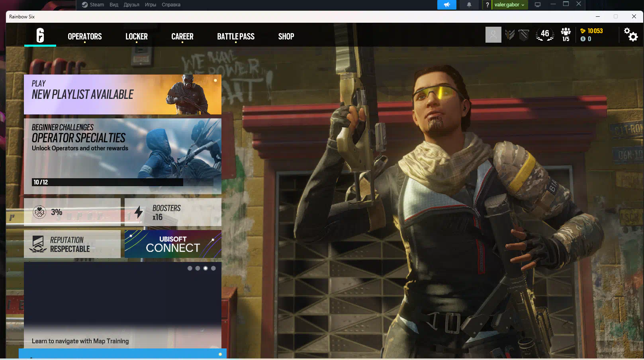Expand the valer.gabor account dropdown
The height and width of the screenshot is (360, 644).
pos(509,5)
